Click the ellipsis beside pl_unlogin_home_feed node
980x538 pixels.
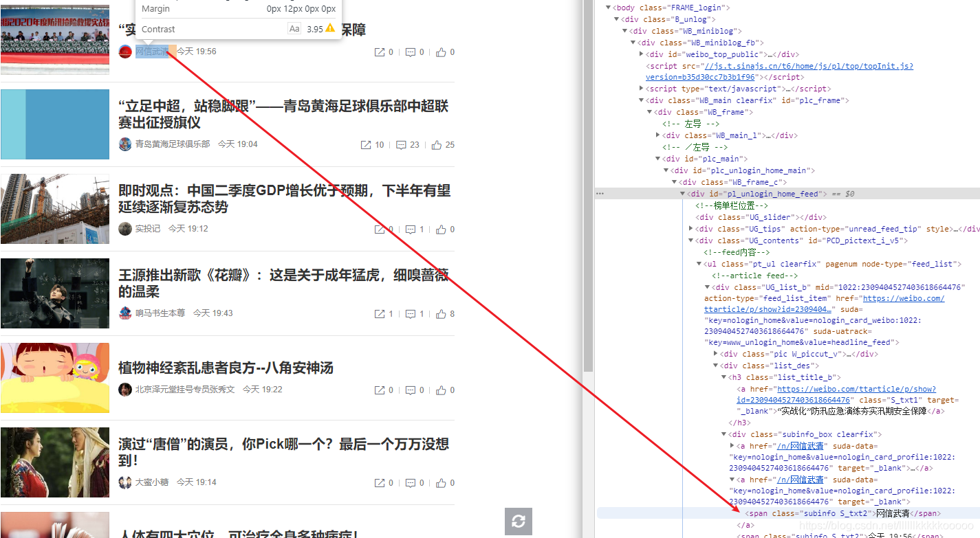point(600,194)
